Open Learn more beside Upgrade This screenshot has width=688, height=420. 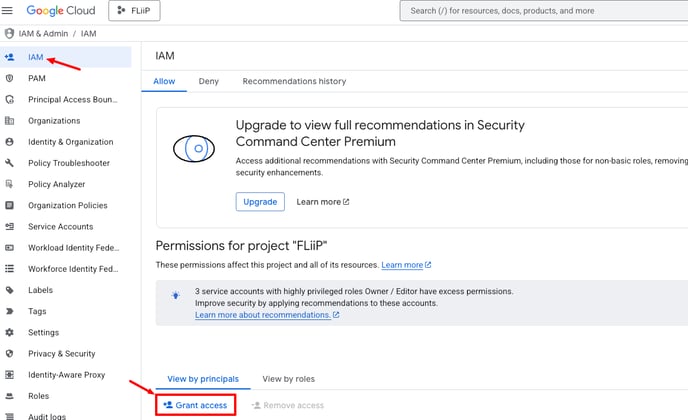point(323,202)
